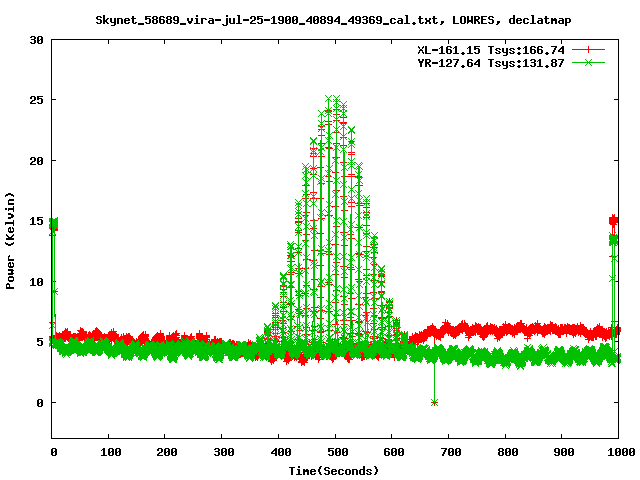Select the XL-161.15 Tsys:166.74 legend entry
640x480 pixels.
[491, 50]
